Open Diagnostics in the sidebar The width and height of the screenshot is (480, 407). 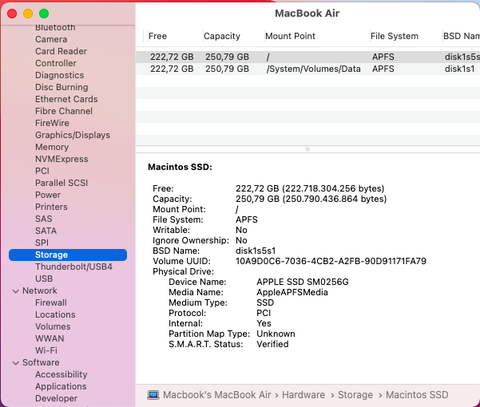pos(60,75)
